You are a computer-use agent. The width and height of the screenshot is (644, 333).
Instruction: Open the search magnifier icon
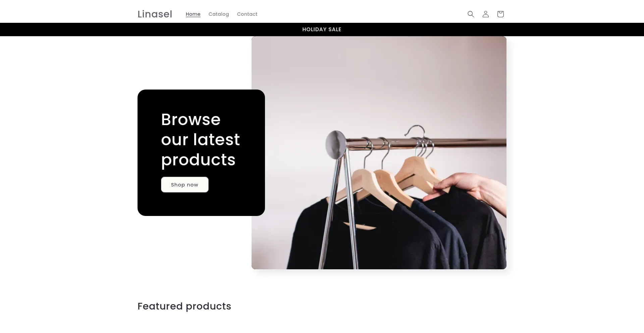[x=471, y=14]
